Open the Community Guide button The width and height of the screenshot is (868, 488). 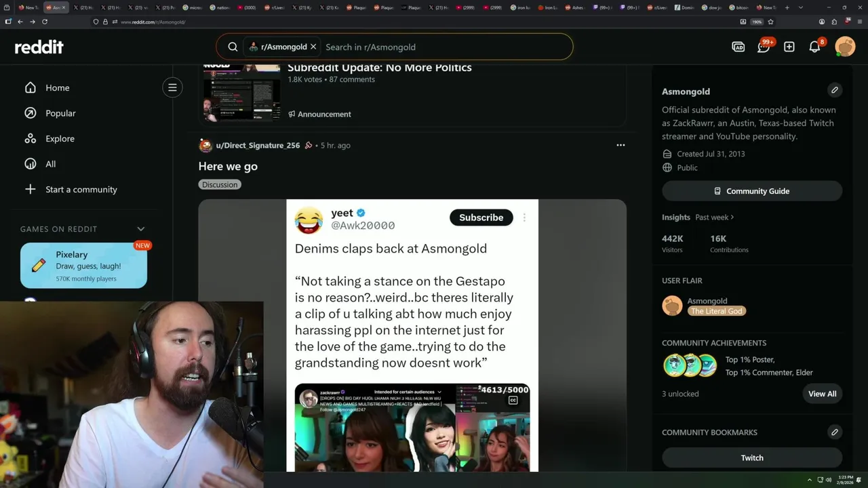[x=752, y=191]
